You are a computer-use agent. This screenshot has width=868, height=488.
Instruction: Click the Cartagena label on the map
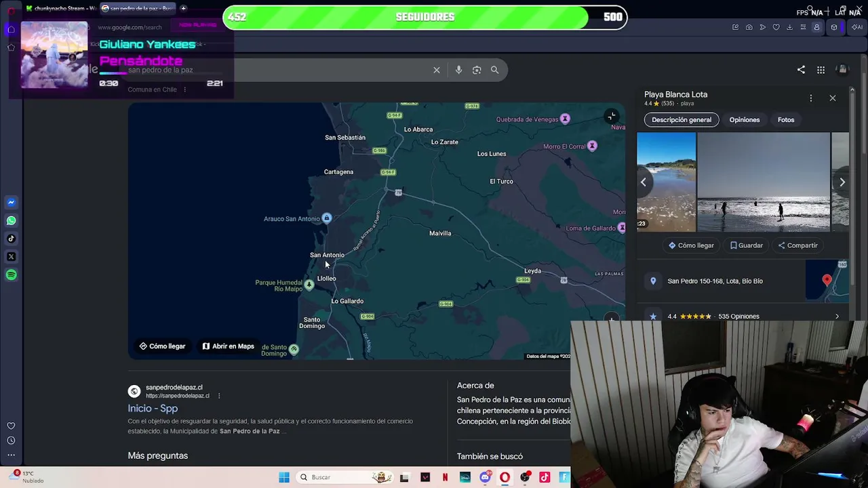[x=338, y=172]
